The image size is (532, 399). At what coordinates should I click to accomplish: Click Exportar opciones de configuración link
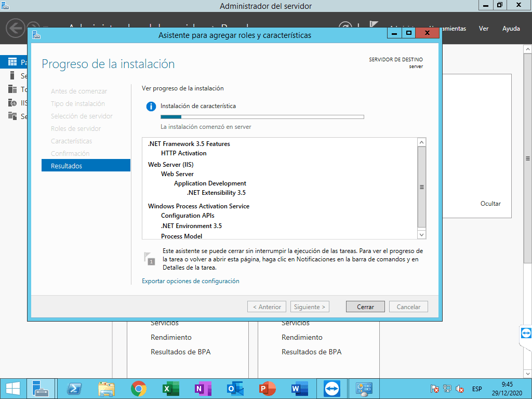pos(190,281)
